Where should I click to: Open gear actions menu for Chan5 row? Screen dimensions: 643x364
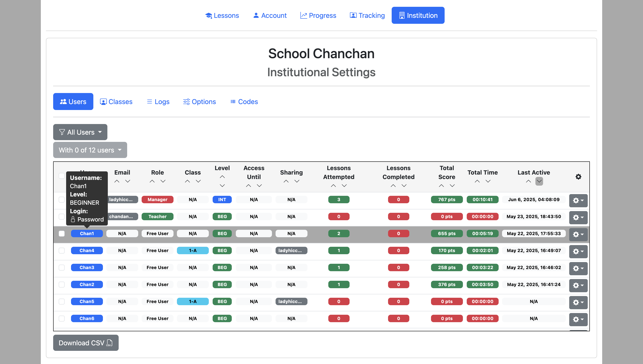pyautogui.click(x=578, y=302)
